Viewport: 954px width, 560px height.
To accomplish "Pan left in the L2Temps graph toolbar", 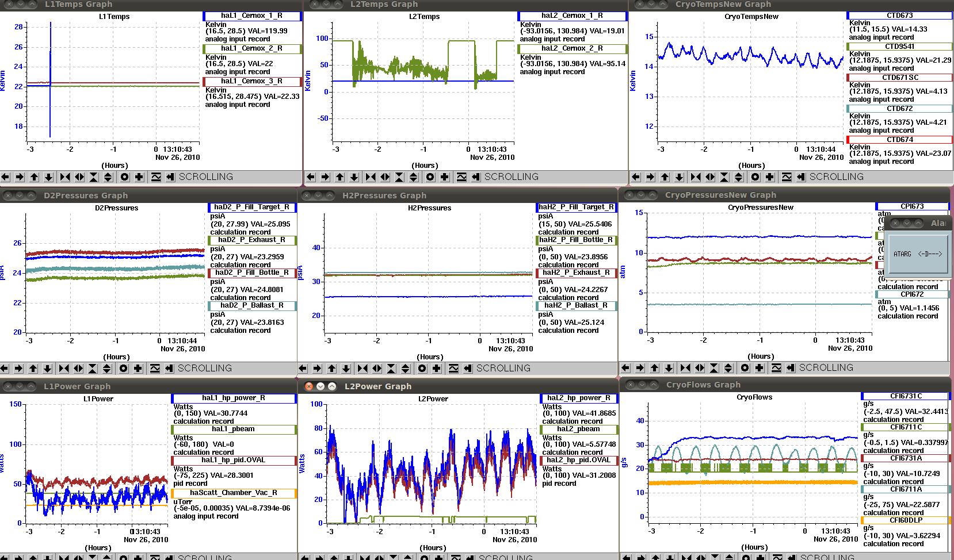I will 311,177.
